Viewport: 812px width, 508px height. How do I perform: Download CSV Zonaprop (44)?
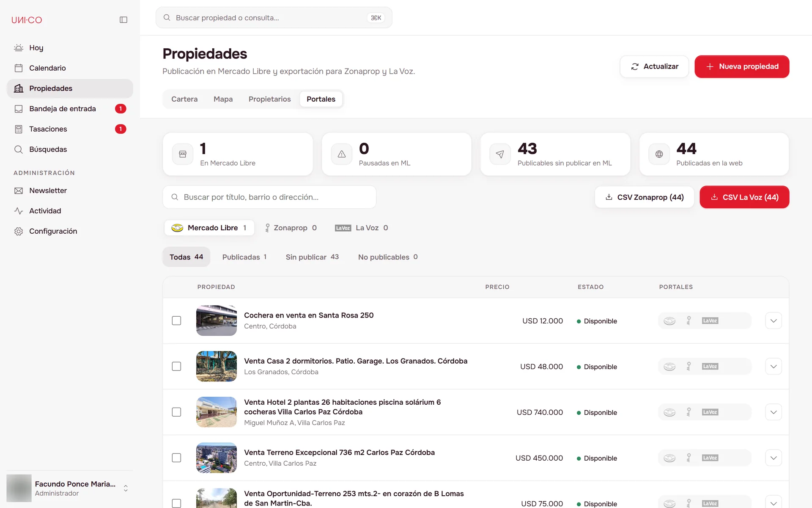pos(645,197)
